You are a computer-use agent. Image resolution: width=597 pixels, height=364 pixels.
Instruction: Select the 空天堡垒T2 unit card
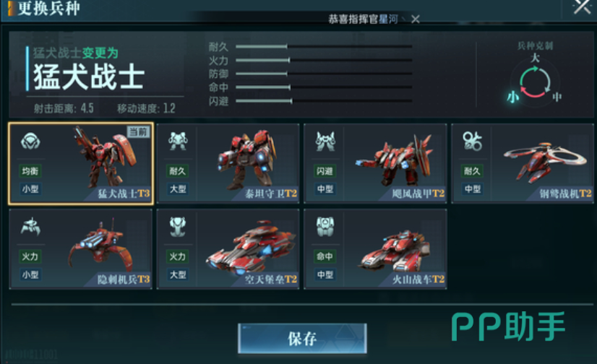[x=228, y=249]
